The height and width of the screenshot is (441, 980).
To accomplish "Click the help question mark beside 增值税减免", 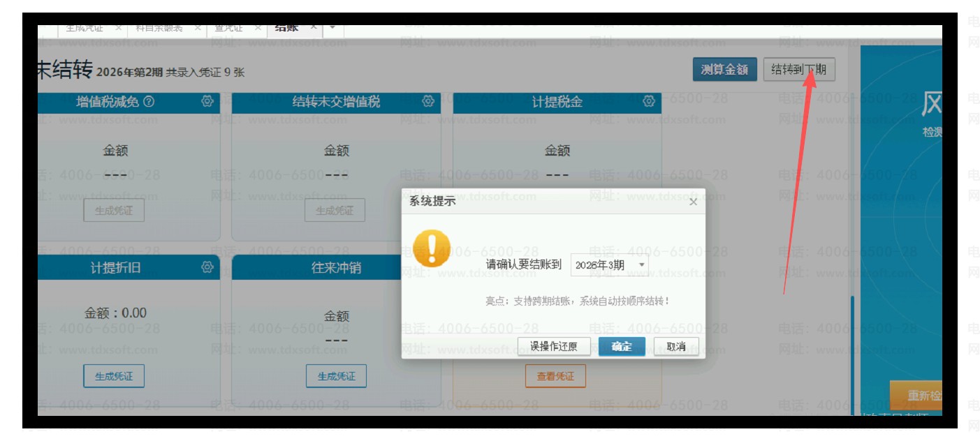I will [x=149, y=102].
